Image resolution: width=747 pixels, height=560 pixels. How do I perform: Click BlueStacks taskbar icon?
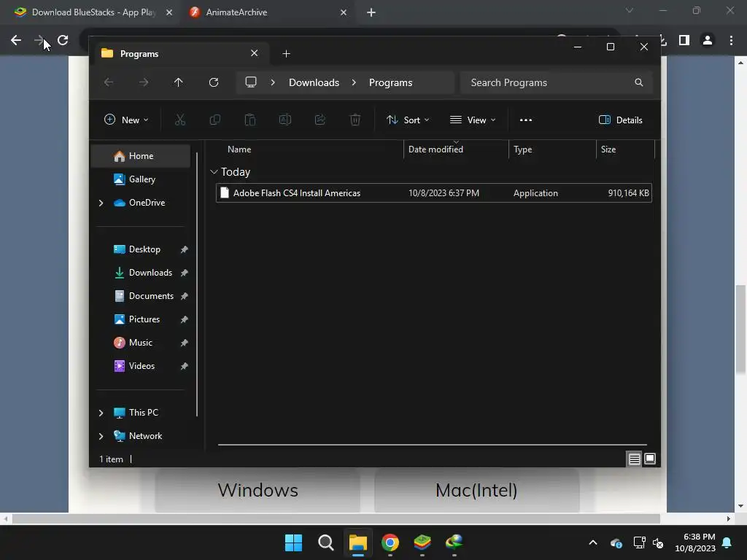(422, 542)
